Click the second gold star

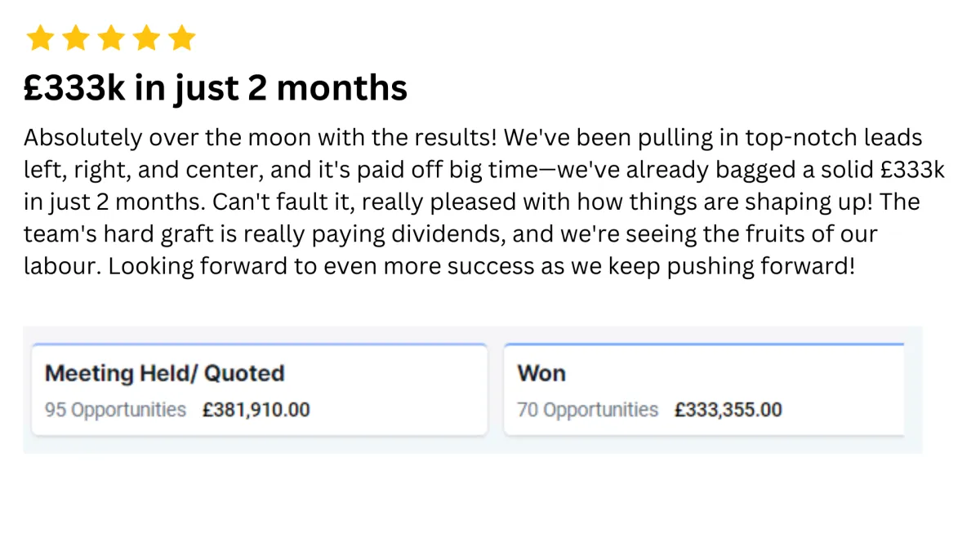pos(75,38)
